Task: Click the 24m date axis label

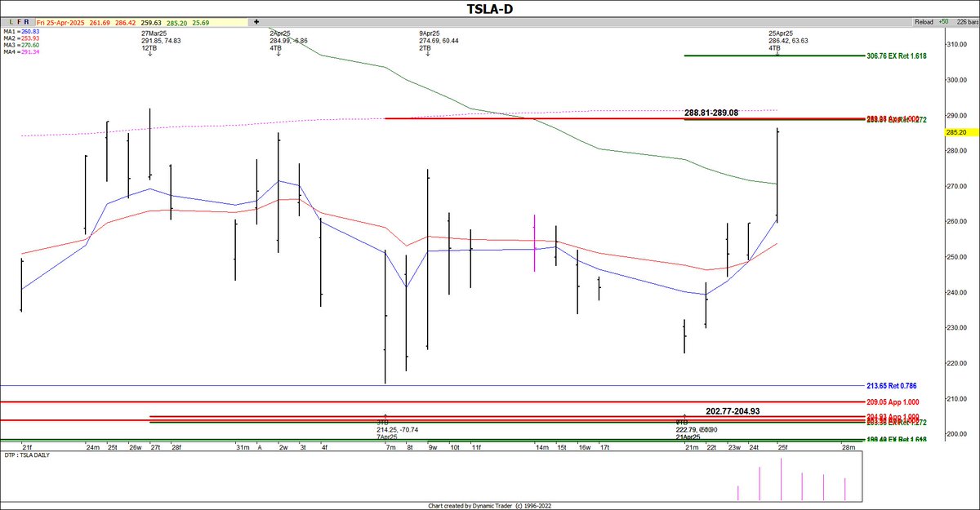Action: [92, 447]
